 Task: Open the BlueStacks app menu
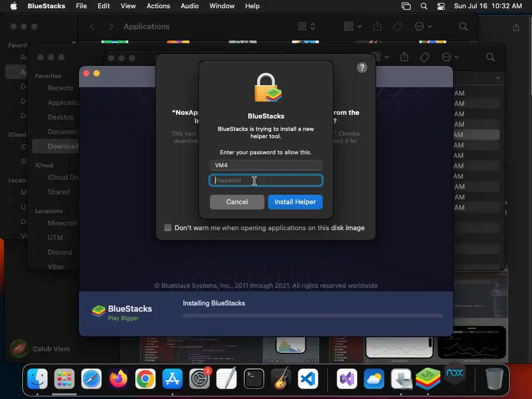pyautogui.click(x=46, y=6)
